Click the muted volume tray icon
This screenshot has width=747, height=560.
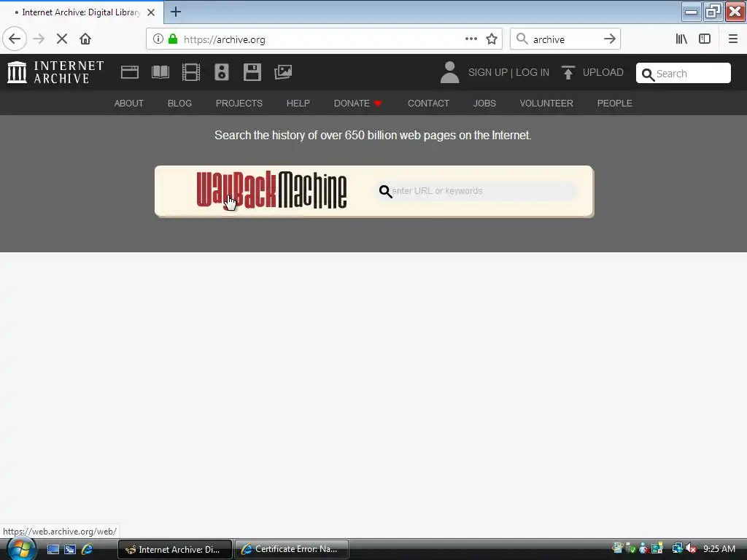point(691,548)
